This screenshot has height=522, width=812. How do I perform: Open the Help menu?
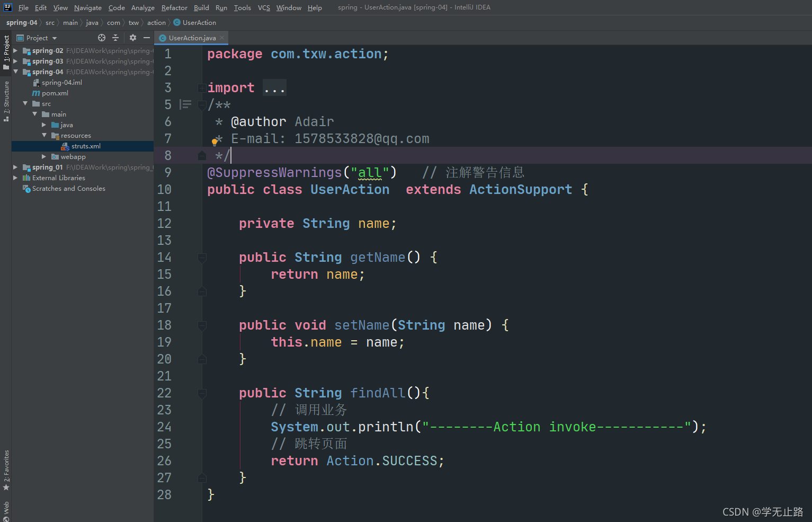(x=315, y=7)
